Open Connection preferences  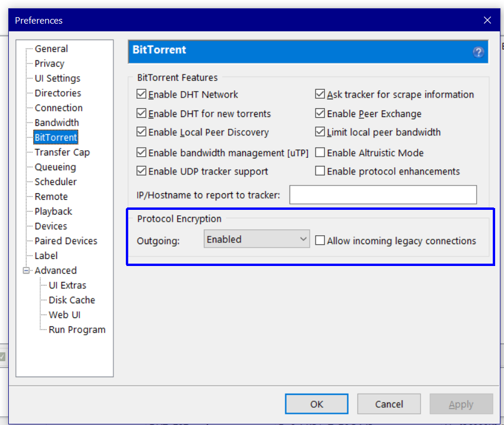coord(59,108)
